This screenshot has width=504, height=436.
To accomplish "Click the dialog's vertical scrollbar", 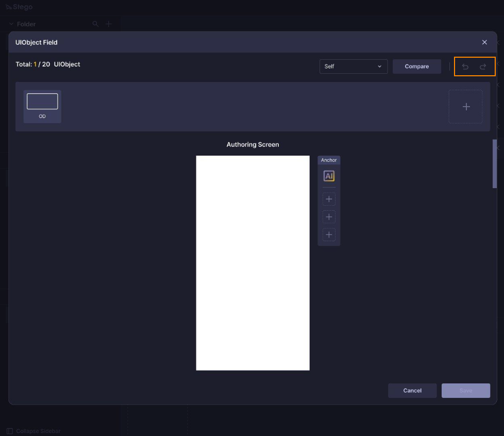I will 495,163.
